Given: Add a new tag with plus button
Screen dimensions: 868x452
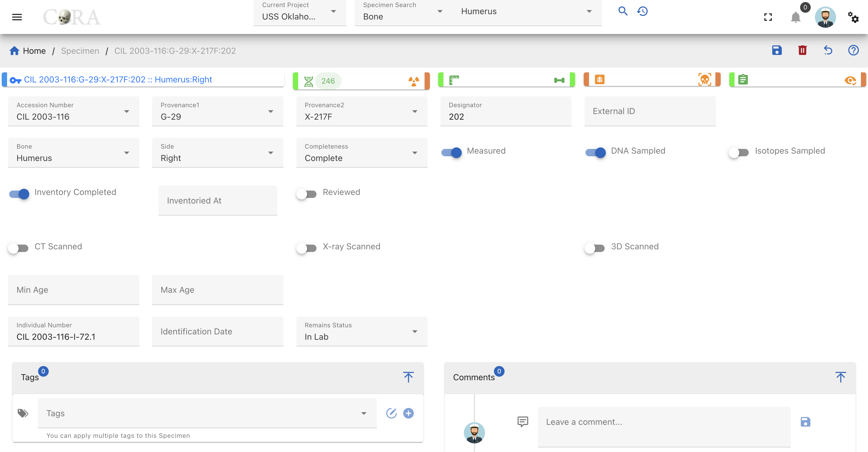Looking at the screenshot, I should point(408,413).
